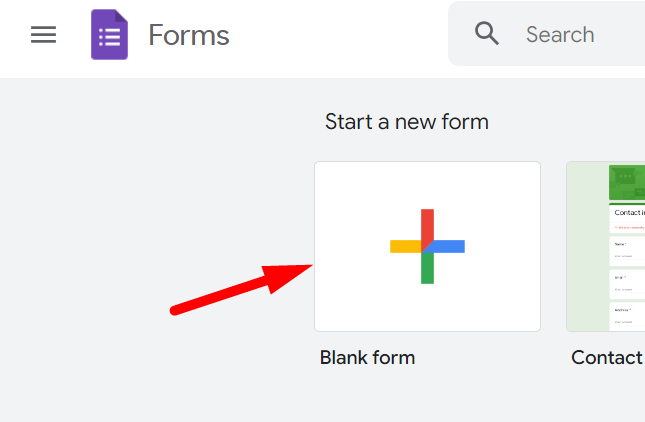Click the magnifying glass search icon
This screenshot has width=645, height=422.
click(x=487, y=34)
